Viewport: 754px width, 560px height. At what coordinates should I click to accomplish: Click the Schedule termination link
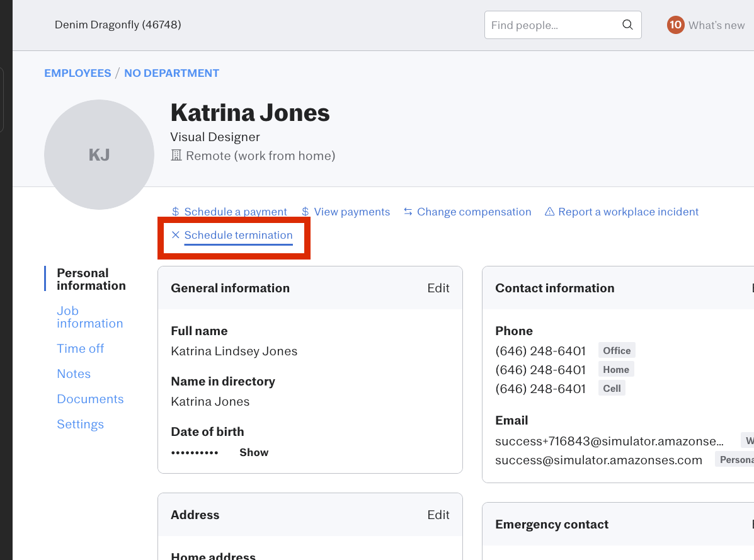coord(238,235)
